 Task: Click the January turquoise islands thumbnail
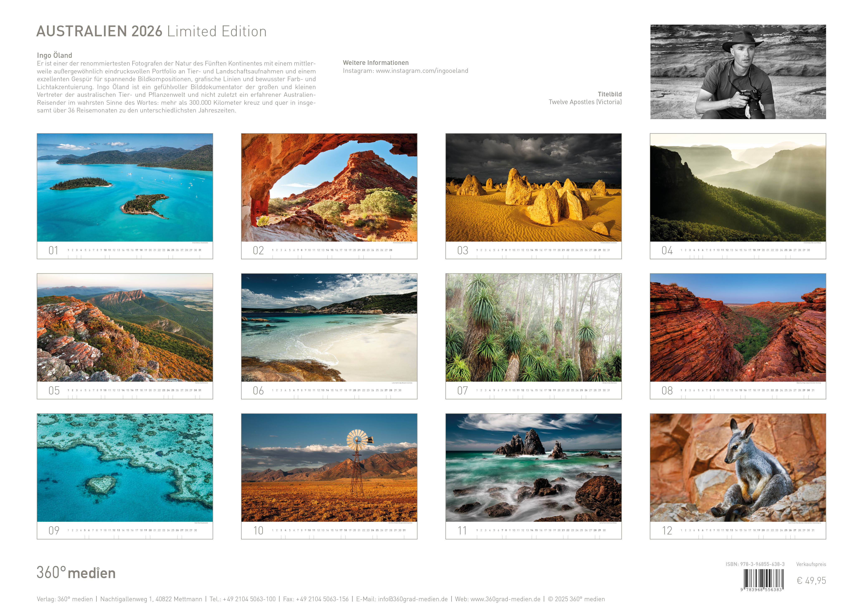(x=124, y=187)
